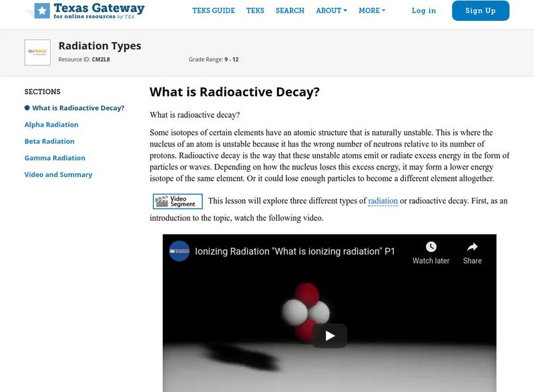This screenshot has height=392, width=534.
Task: Open the SEARCH menu item
Action: pyautogui.click(x=290, y=11)
